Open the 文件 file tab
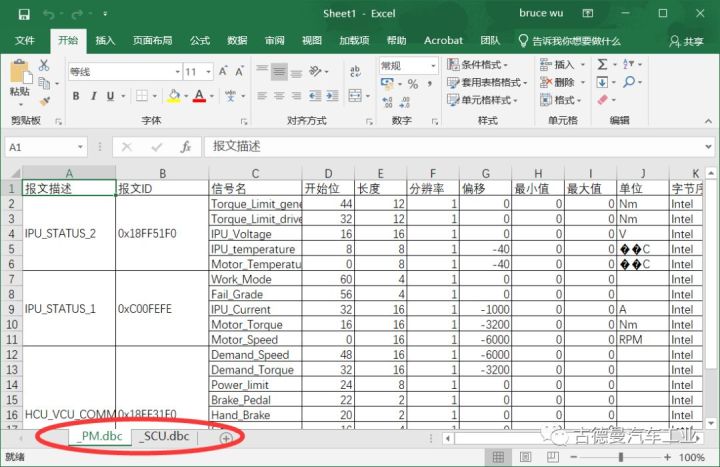This screenshot has width=720, height=467. click(24, 41)
